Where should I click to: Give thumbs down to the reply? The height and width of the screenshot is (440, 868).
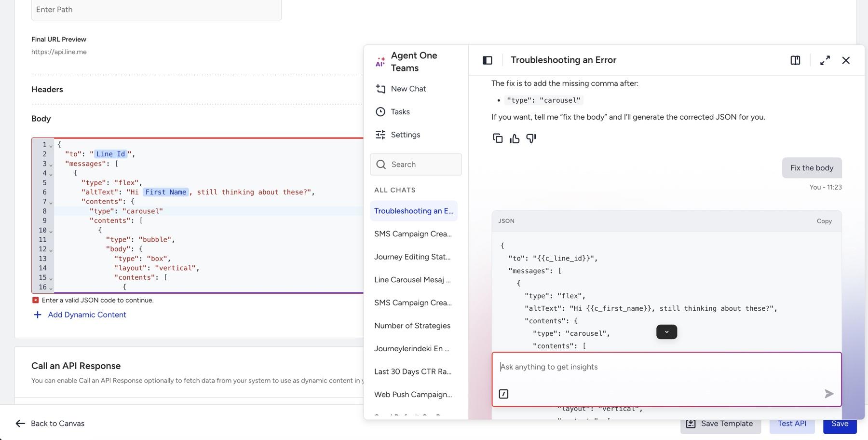click(x=531, y=138)
